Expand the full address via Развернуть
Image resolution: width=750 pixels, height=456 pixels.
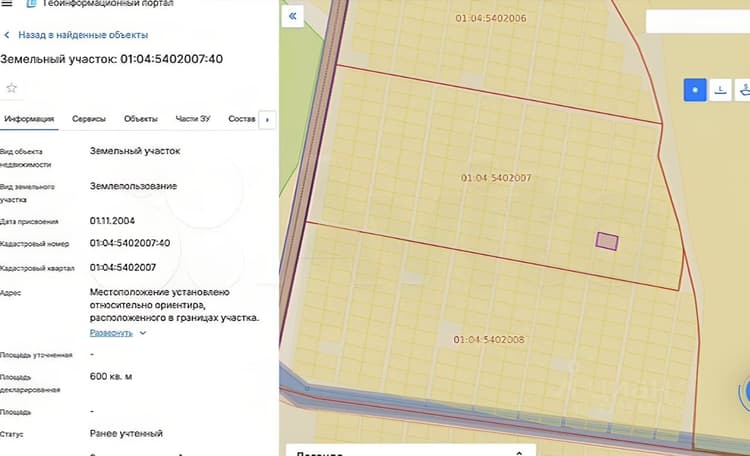click(x=111, y=333)
